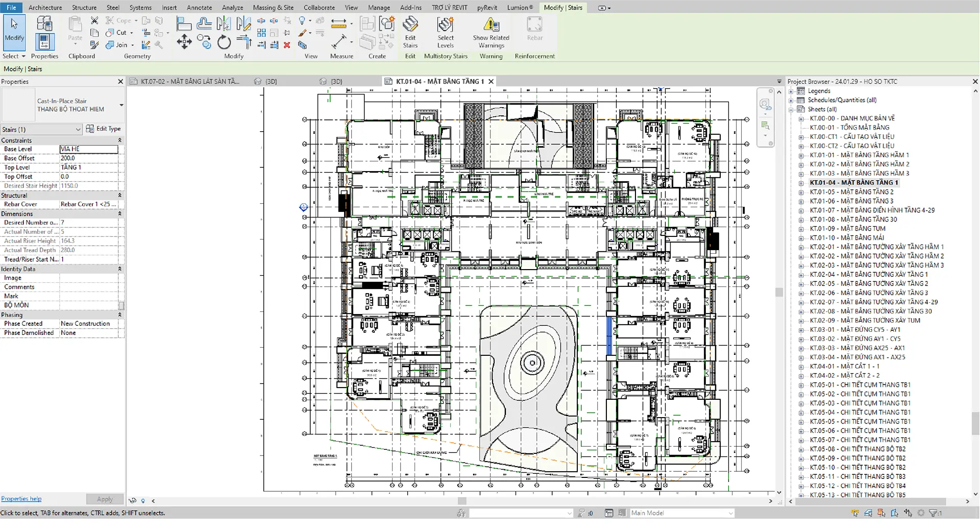Click Select Levels for multistory stairs
Screen dimensions: 980x531
[x=445, y=32]
